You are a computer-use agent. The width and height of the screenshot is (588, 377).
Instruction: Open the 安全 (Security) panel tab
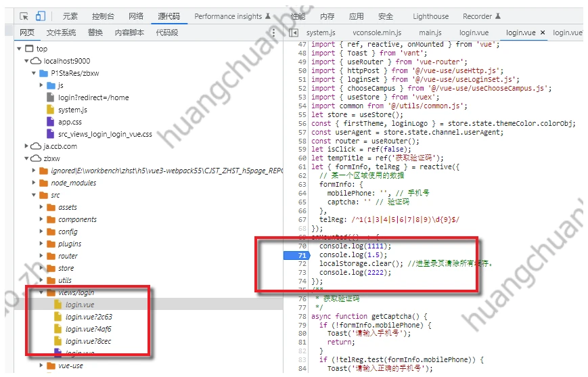[x=386, y=16]
